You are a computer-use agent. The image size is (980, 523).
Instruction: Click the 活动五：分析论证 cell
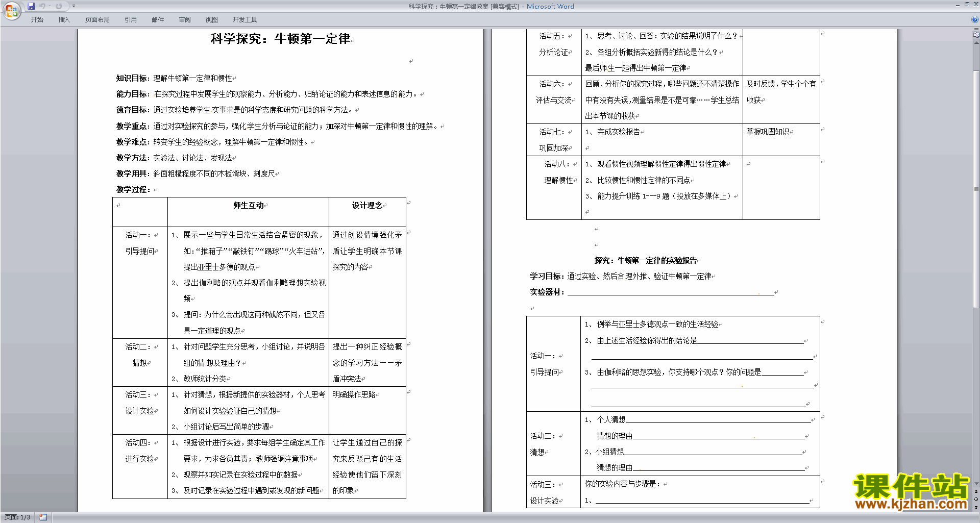[x=554, y=52]
